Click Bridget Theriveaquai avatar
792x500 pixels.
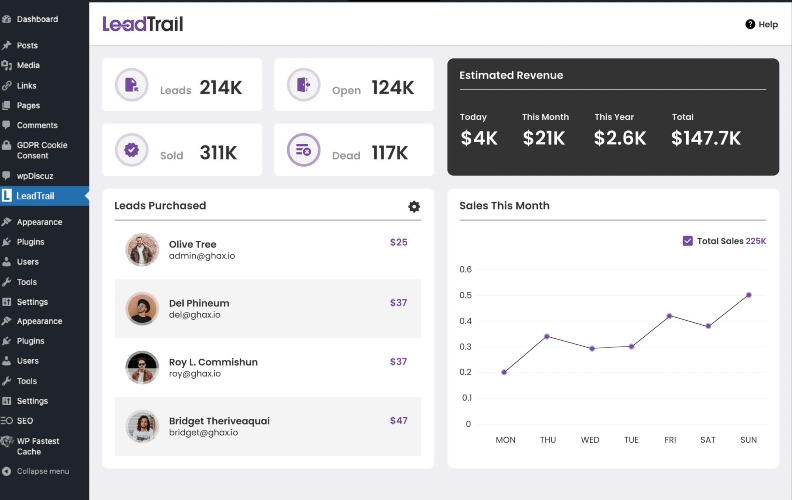coord(142,426)
